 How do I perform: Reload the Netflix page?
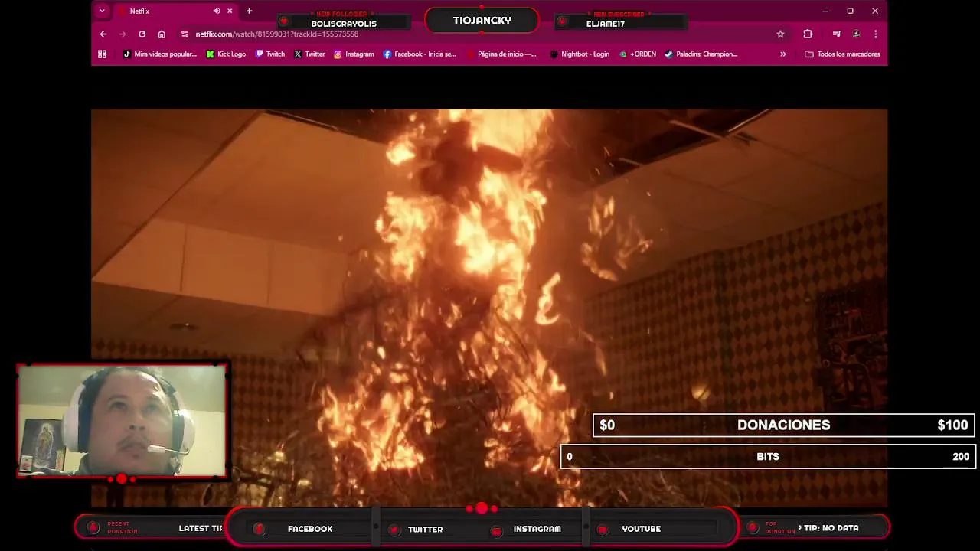[142, 34]
